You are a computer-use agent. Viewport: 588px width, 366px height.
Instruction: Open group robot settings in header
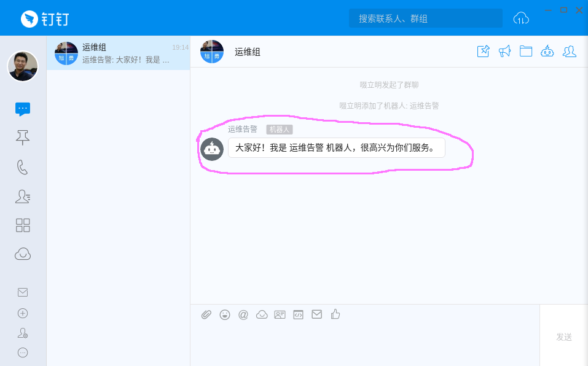[x=547, y=52]
